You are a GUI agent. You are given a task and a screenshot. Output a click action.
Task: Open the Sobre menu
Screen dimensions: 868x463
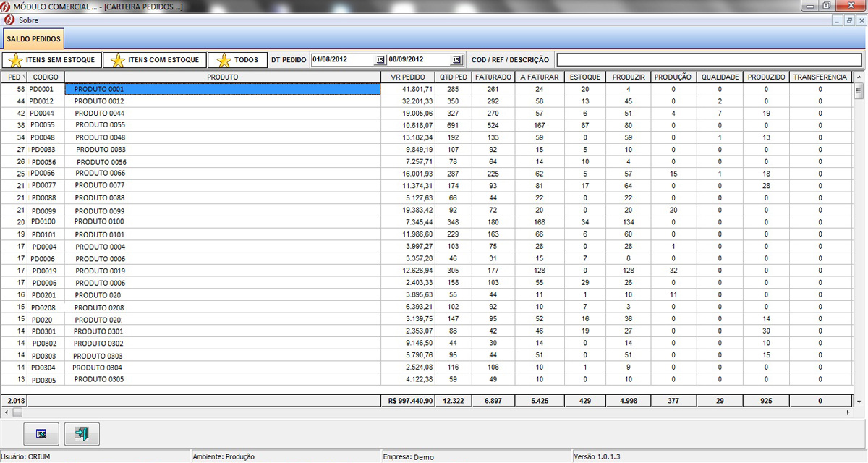click(x=28, y=20)
